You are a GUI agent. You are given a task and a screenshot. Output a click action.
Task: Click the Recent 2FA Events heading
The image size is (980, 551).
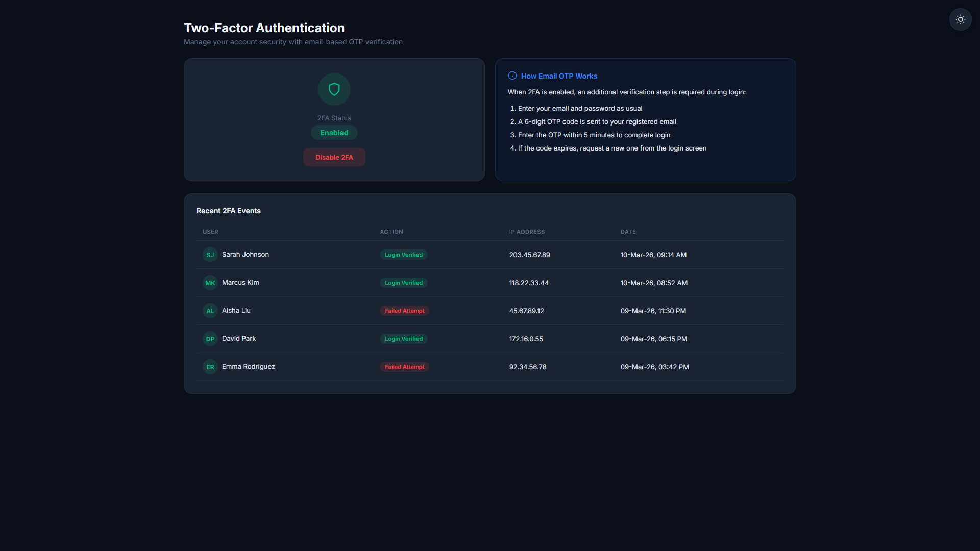coord(229,211)
